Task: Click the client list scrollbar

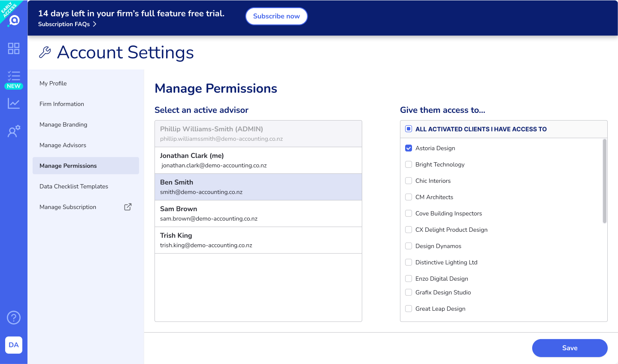Action: click(605, 181)
